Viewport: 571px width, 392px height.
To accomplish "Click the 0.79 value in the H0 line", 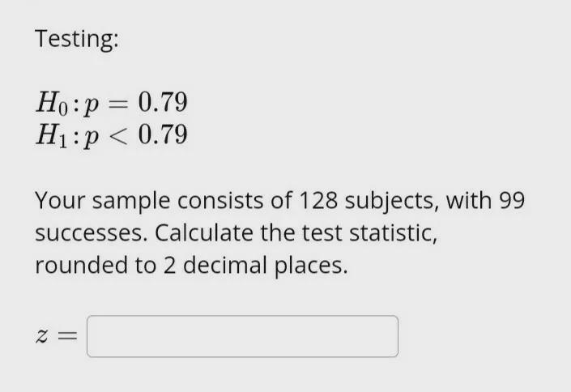I will point(163,103).
